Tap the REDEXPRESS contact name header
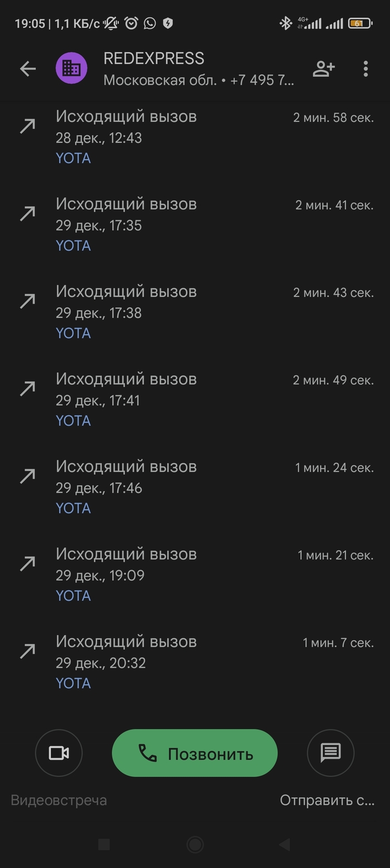The image size is (390, 868). point(154,59)
